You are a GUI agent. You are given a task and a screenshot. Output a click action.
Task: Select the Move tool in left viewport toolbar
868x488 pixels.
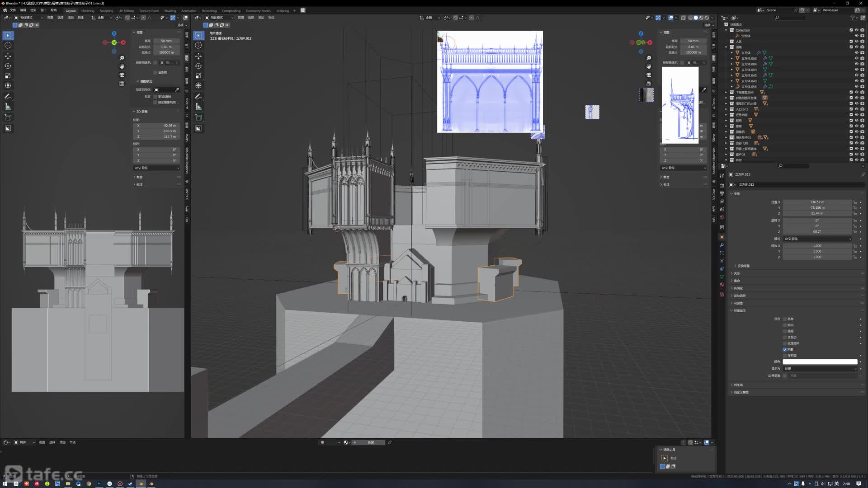(8, 56)
